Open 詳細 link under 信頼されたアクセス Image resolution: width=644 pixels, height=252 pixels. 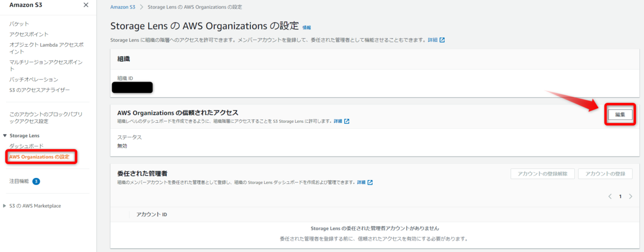(338, 121)
